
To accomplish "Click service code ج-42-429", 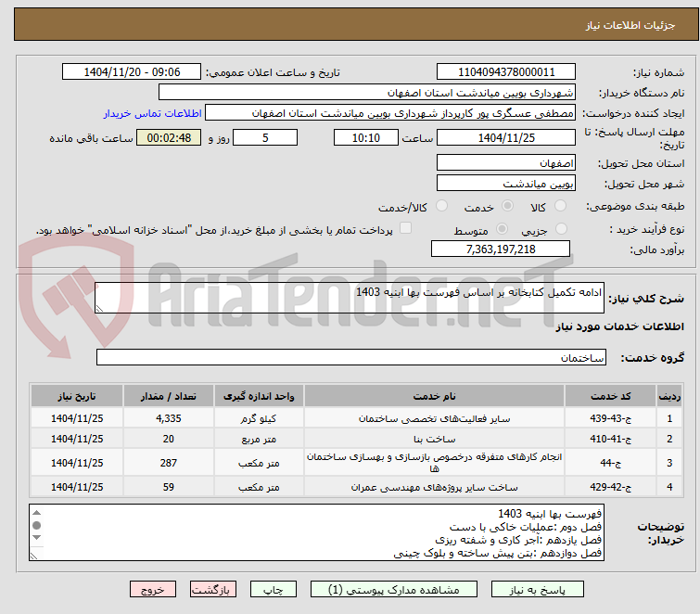I will click(x=610, y=487).
